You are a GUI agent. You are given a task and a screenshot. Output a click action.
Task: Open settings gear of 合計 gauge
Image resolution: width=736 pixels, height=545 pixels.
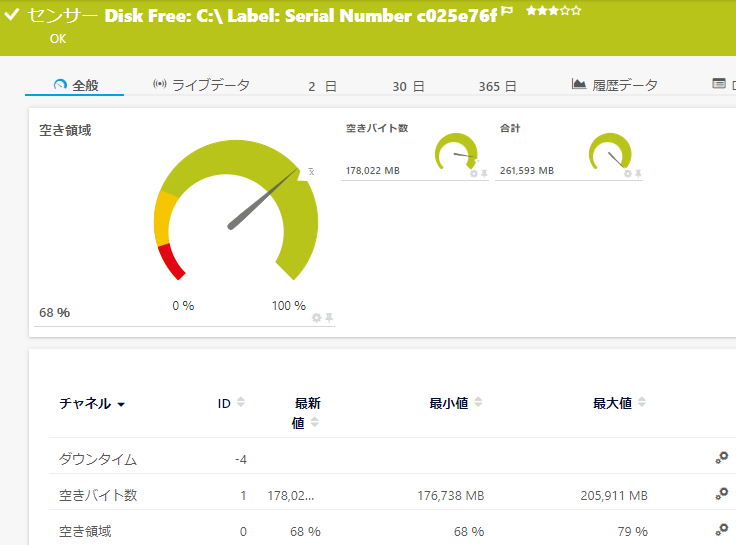click(x=628, y=174)
